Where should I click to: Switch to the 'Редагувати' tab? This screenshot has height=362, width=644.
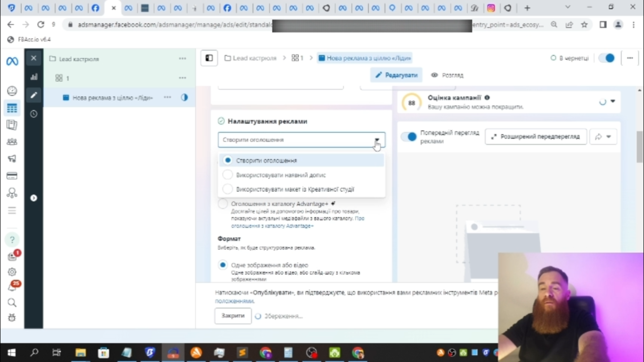396,75
